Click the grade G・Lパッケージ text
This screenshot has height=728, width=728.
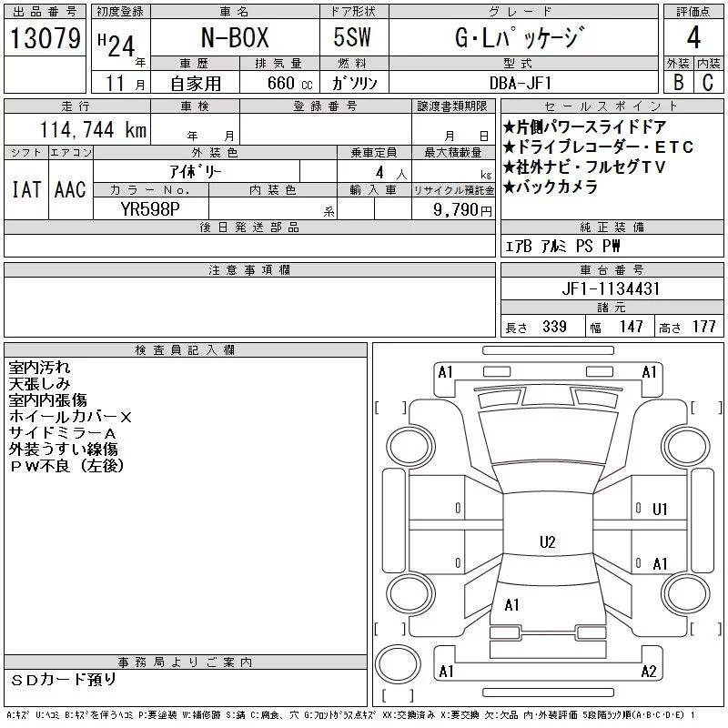[x=519, y=37]
